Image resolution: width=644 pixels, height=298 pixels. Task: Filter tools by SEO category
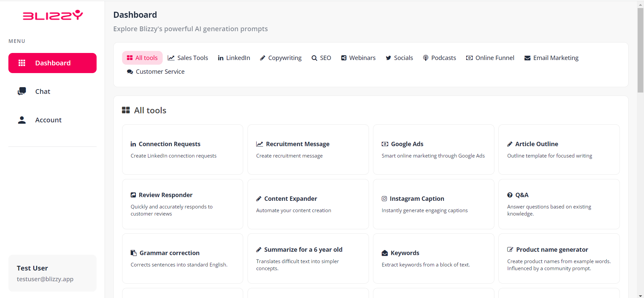(x=321, y=58)
